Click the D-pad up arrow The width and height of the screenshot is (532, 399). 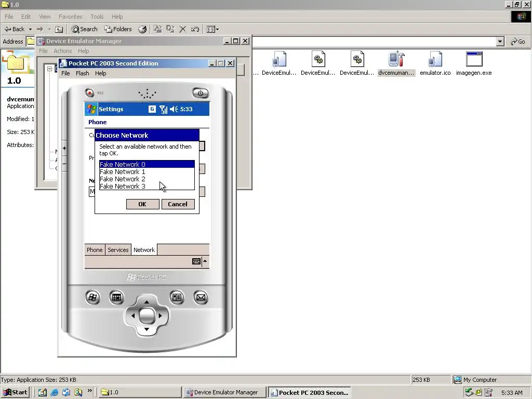click(147, 302)
